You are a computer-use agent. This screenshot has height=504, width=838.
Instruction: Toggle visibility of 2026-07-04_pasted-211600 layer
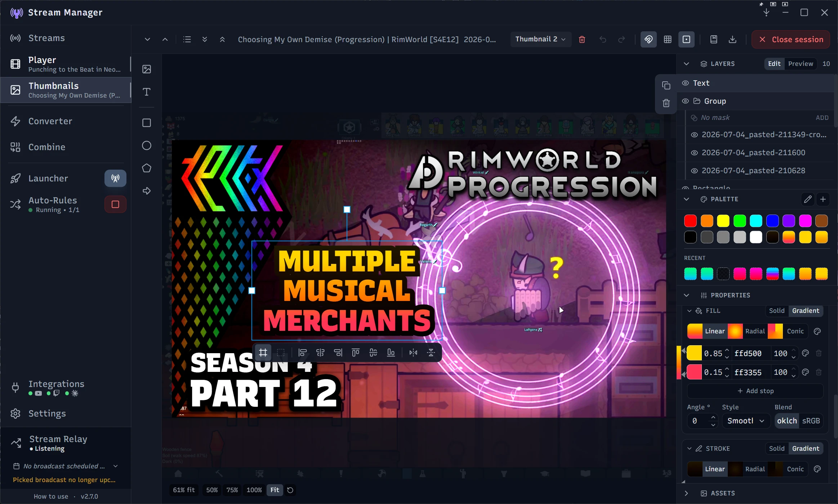[694, 153]
